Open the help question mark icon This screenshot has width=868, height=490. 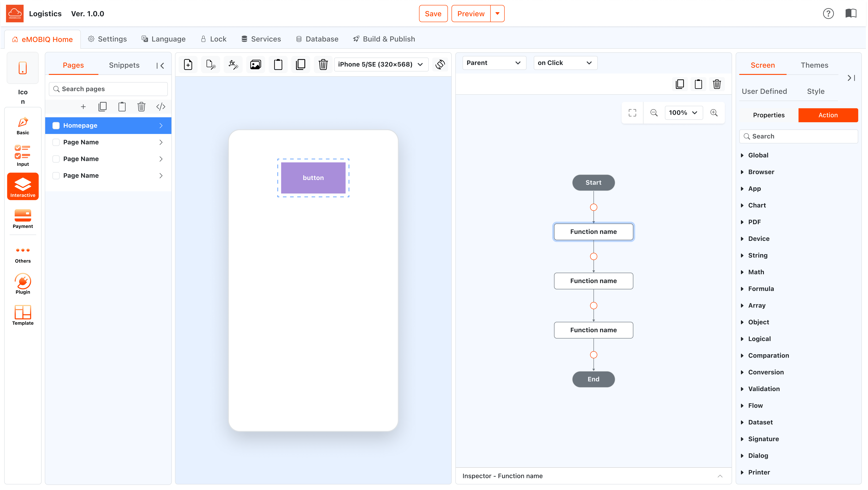click(828, 14)
